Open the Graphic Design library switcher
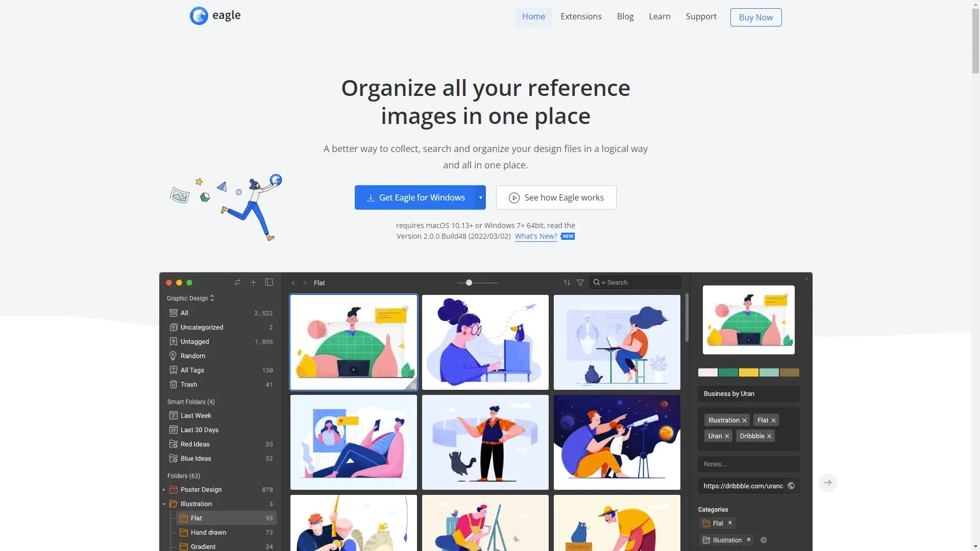The width and height of the screenshot is (980, 551). (190, 298)
